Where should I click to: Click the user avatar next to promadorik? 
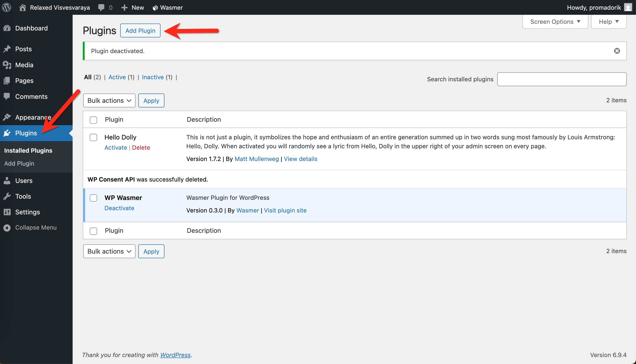coord(628,7)
